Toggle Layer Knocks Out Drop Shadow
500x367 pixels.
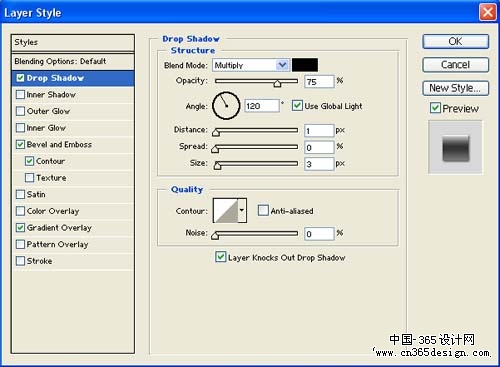(220, 257)
